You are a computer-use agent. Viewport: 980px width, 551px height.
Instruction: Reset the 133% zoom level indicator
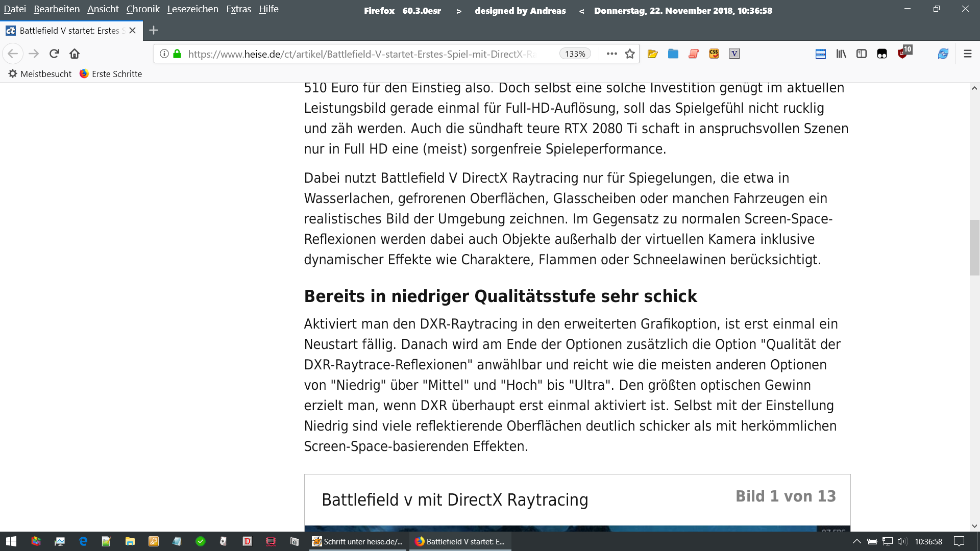pos(575,54)
